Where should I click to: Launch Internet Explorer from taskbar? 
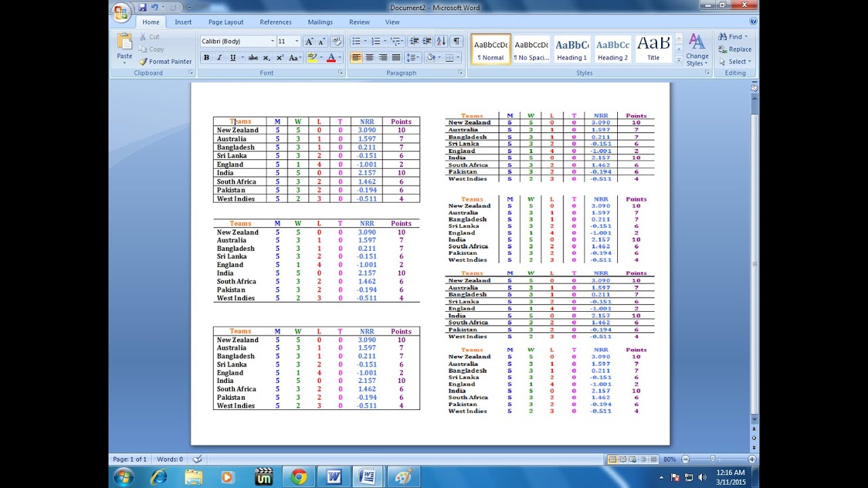(159, 476)
